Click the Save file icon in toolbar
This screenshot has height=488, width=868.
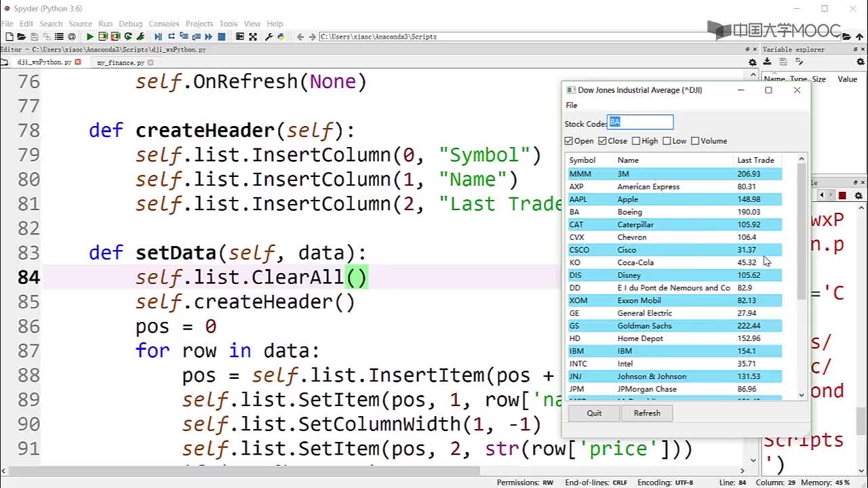pyautogui.click(x=34, y=37)
